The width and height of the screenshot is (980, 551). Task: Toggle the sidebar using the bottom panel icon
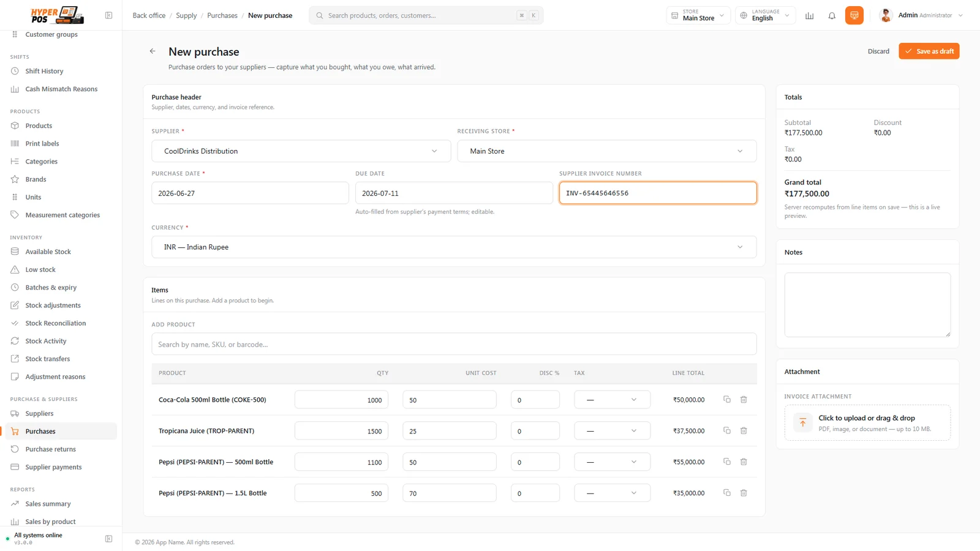(108, 539)
